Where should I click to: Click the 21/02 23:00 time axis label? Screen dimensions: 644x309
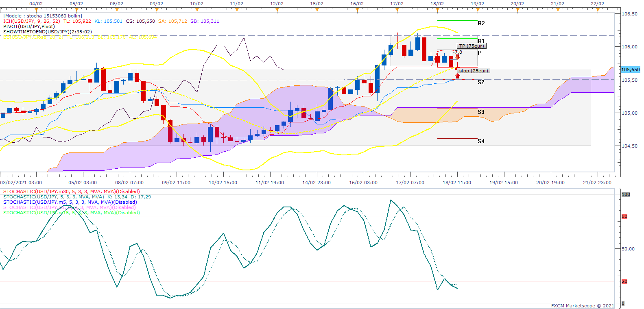click(597, 183)
